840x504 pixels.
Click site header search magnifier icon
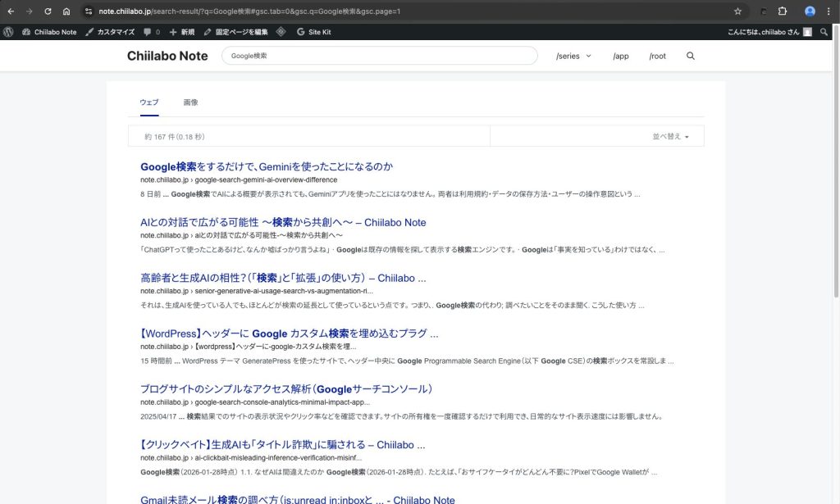pos(691,56)
